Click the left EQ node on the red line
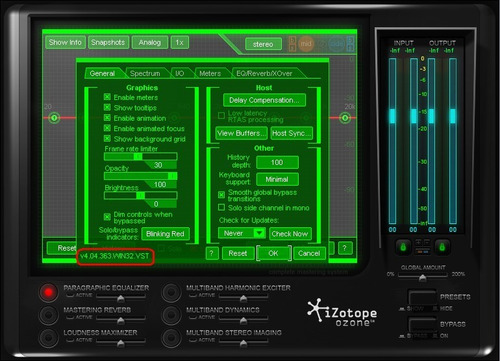 point(54,118)
